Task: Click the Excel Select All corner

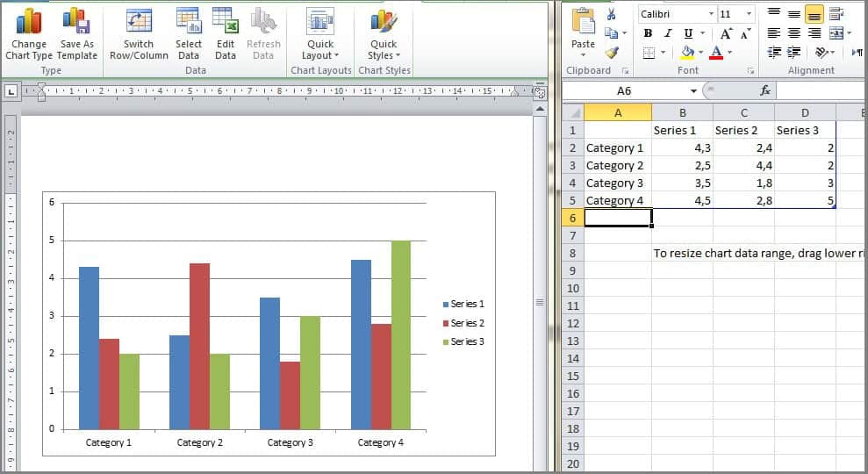Action: coord(573,113)
